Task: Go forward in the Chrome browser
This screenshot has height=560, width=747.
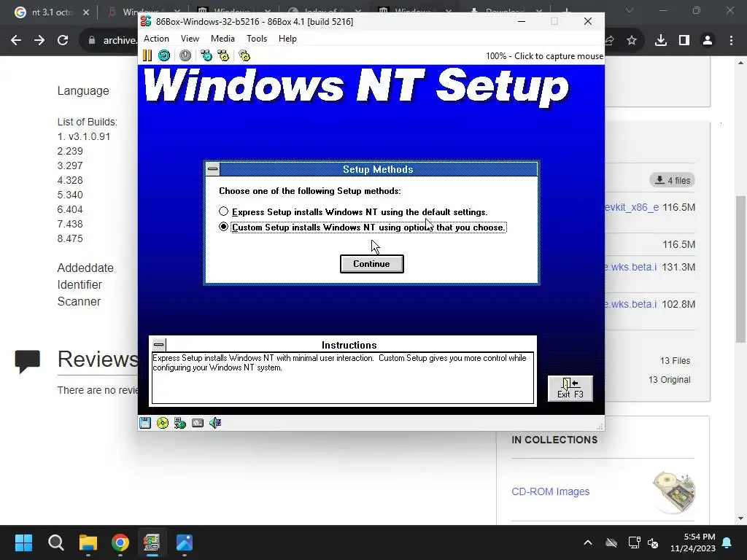Action: coord(39,41)
